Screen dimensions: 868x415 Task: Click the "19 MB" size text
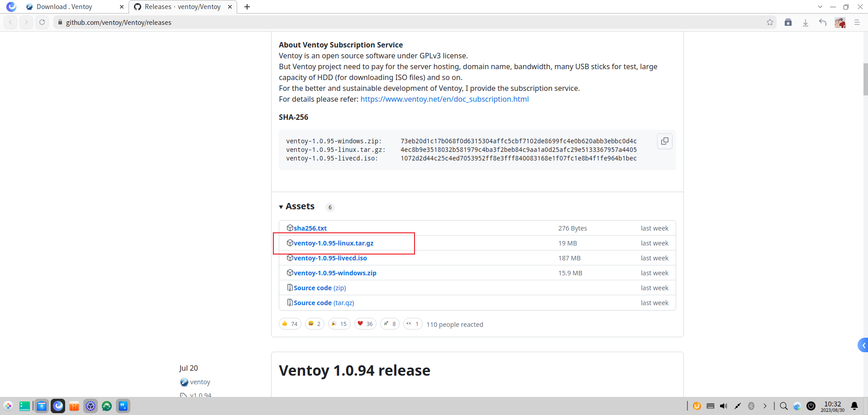point(568,243)
